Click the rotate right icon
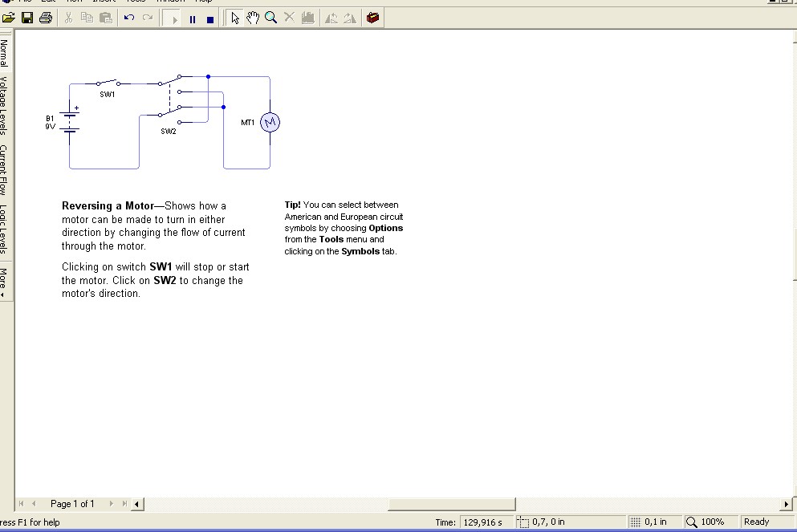 pos(350,18)
